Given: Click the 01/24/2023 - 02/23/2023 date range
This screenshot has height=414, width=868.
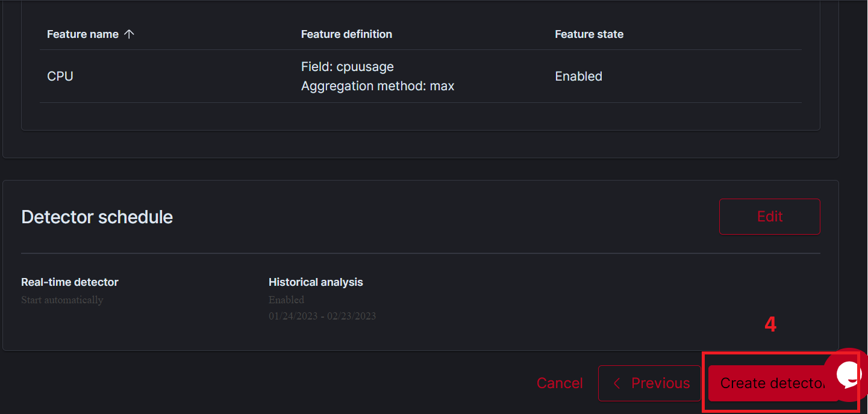Looking at the screenshot, I should pyautogui.click(x=322, y=316).
